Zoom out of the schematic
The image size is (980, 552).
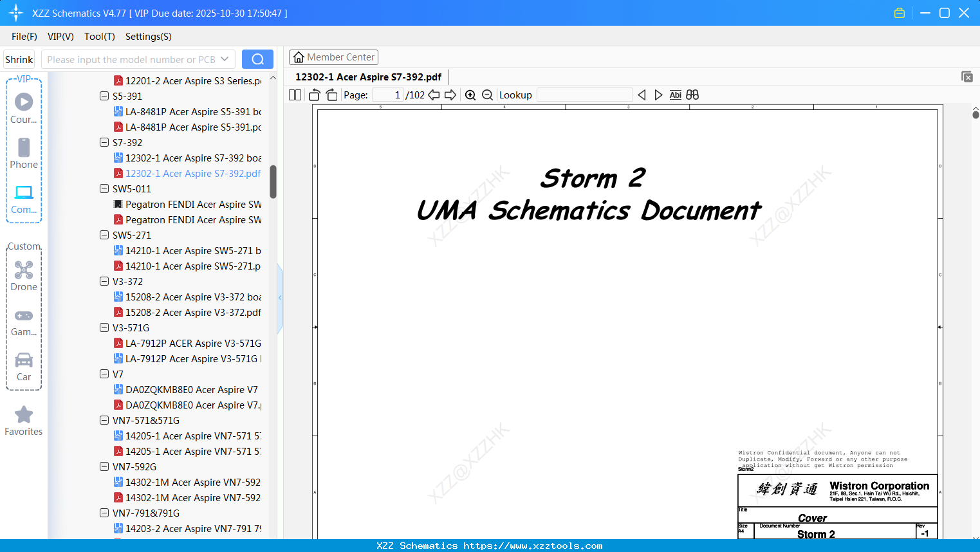(x=488, y=95)
